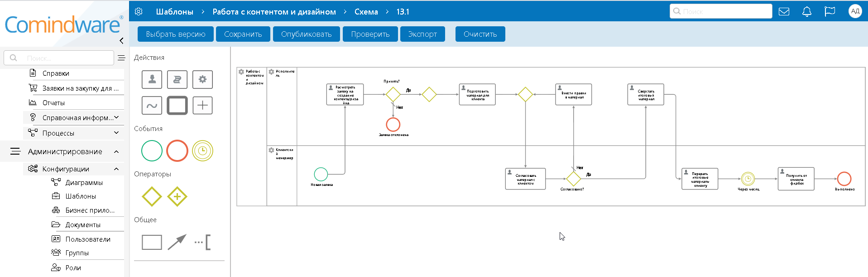Select the exclusive gateway empty diamond
Image resolution: width=868 pixels, height=277 pixels.
click(x=152, y=197)
